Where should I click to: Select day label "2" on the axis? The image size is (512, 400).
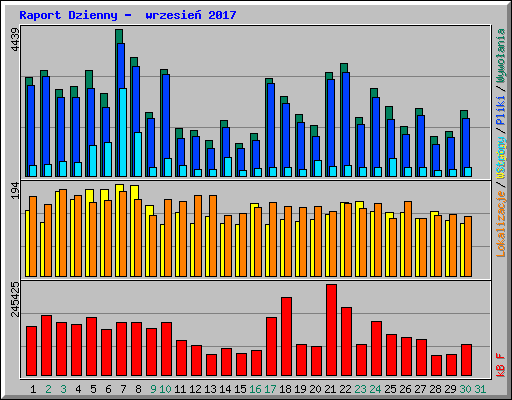[48, 389]
